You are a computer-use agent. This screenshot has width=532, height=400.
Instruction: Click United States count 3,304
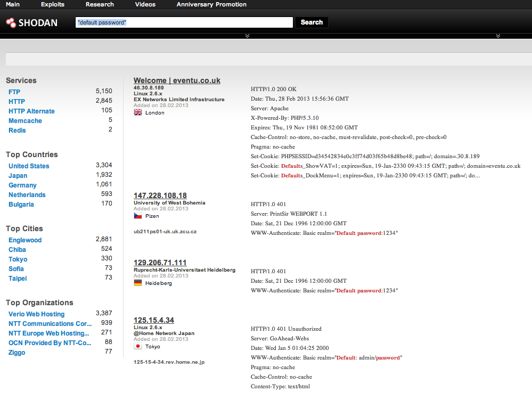(x=104, y=165)
